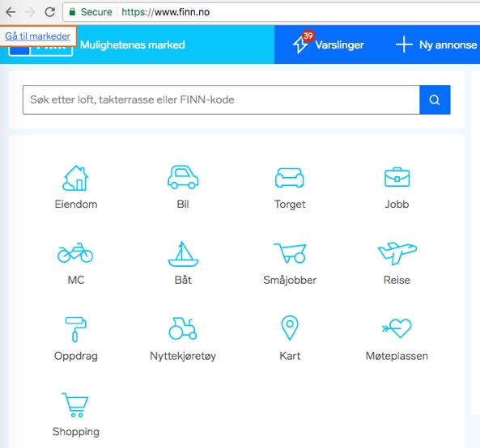480x448 pixels.
Task: Open the Torget sofa icon
Action: pos(290,177)
